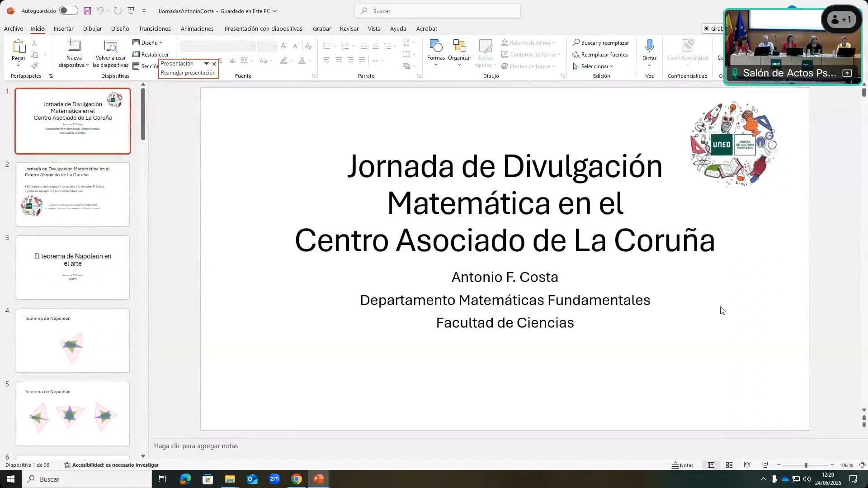
Task: Switch to Normal view in status bar
Action: [x=711, y=465]
